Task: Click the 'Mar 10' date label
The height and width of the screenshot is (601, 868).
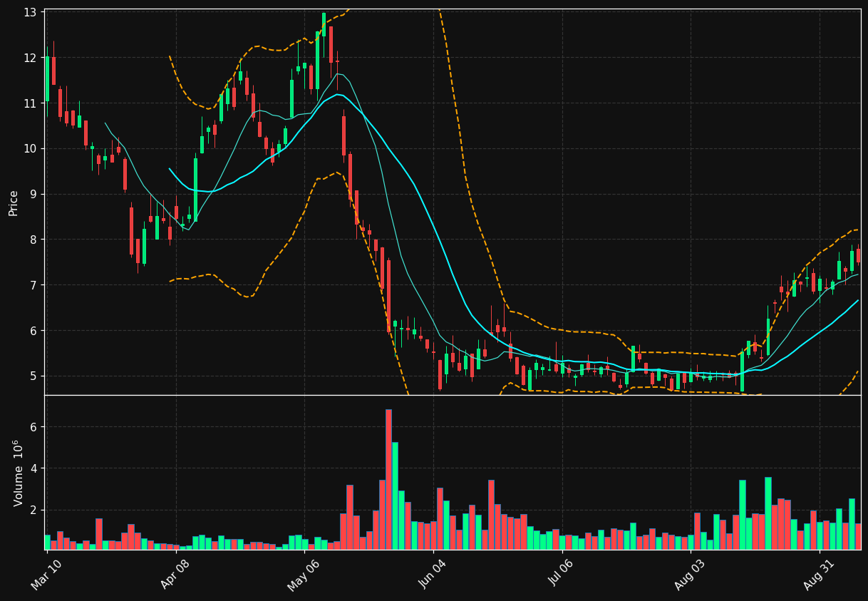Action: (46, 575)
